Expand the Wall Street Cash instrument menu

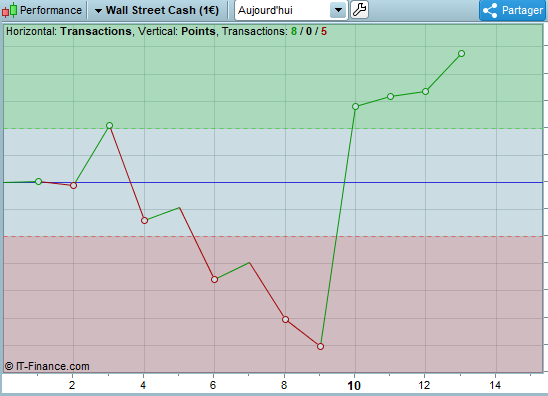pyautogui.click(x=99, y=11)
